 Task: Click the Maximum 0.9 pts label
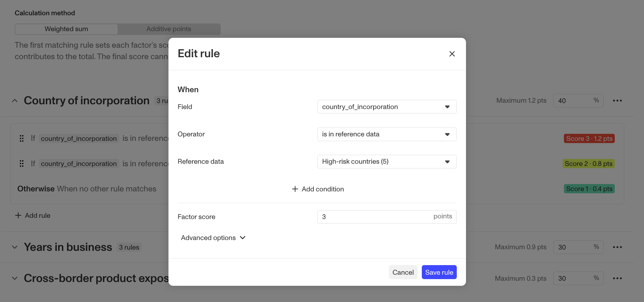pos(521,247)
